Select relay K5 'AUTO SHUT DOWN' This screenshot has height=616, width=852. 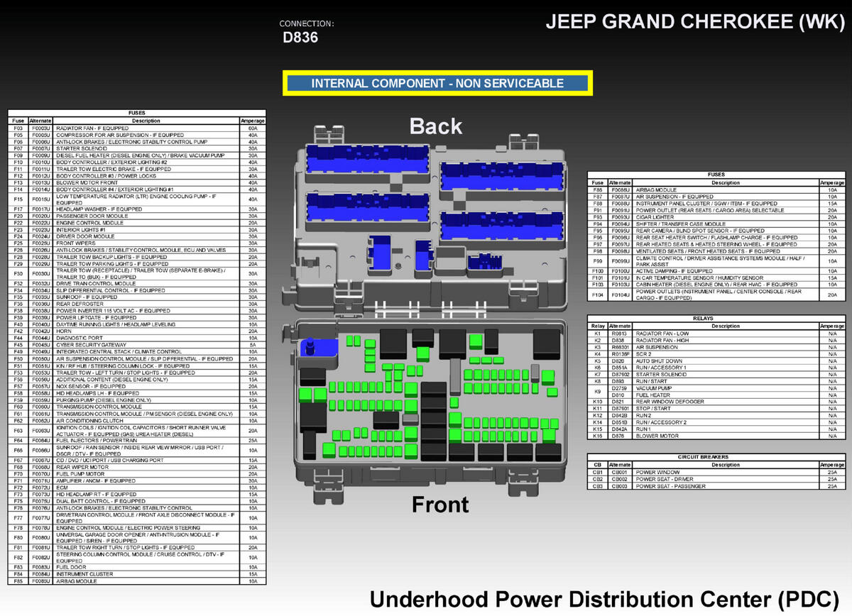point(716,361)
